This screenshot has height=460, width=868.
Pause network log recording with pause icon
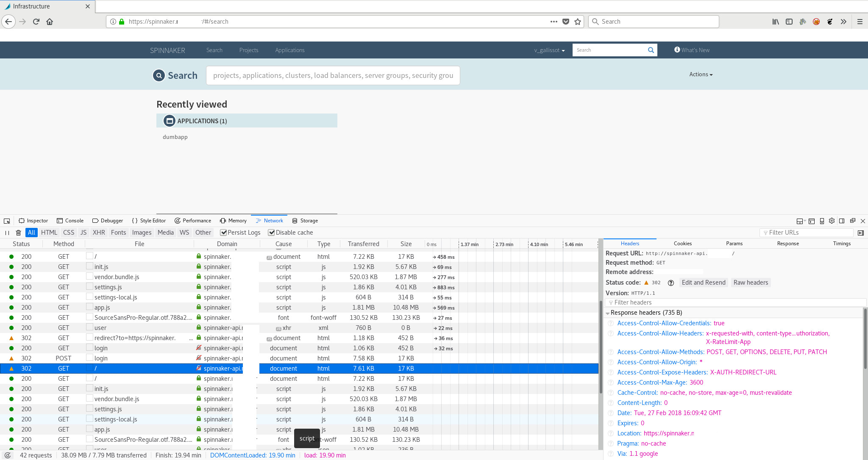tap(7, 233)
